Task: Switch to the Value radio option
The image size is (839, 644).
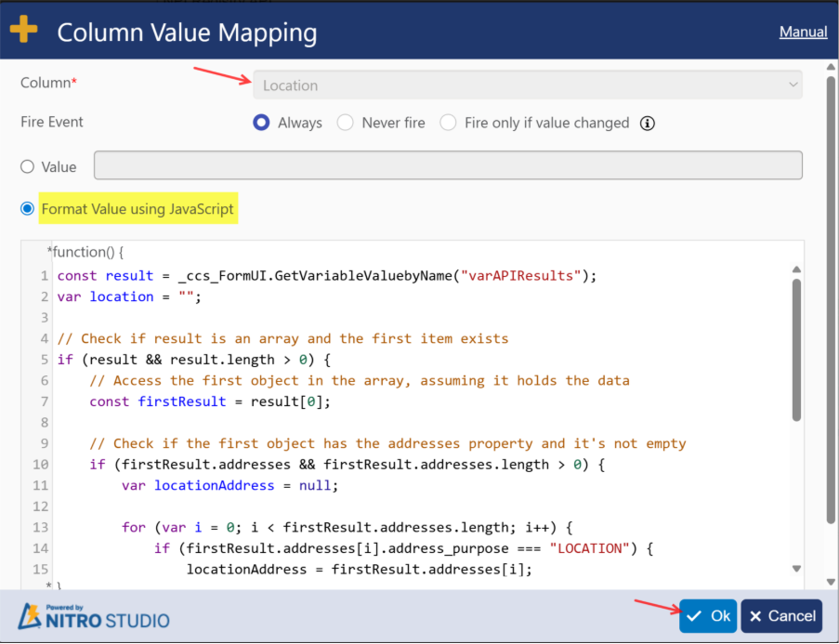Action: pyautogui.click(x=28, y=167)
